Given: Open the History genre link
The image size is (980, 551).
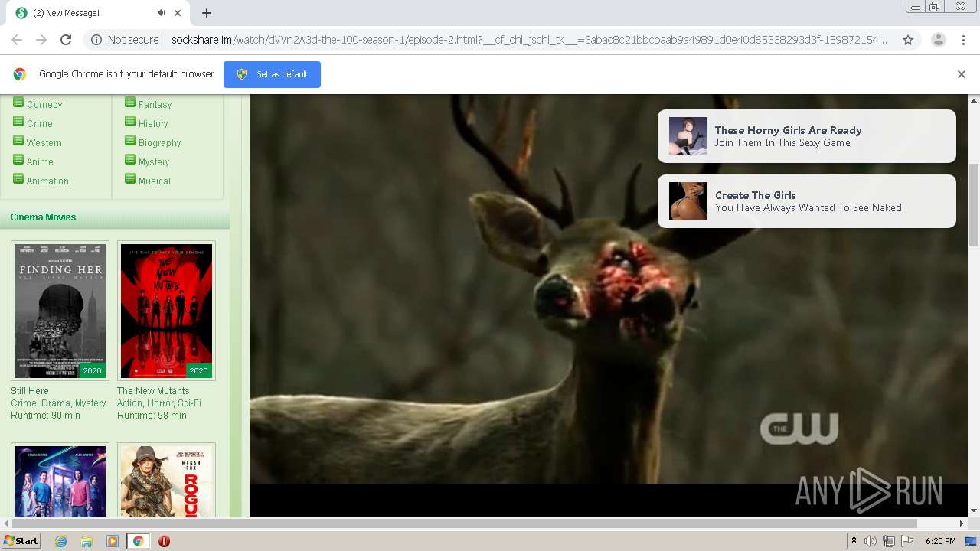Looking at the screenshot, I should tap(153, 124).
